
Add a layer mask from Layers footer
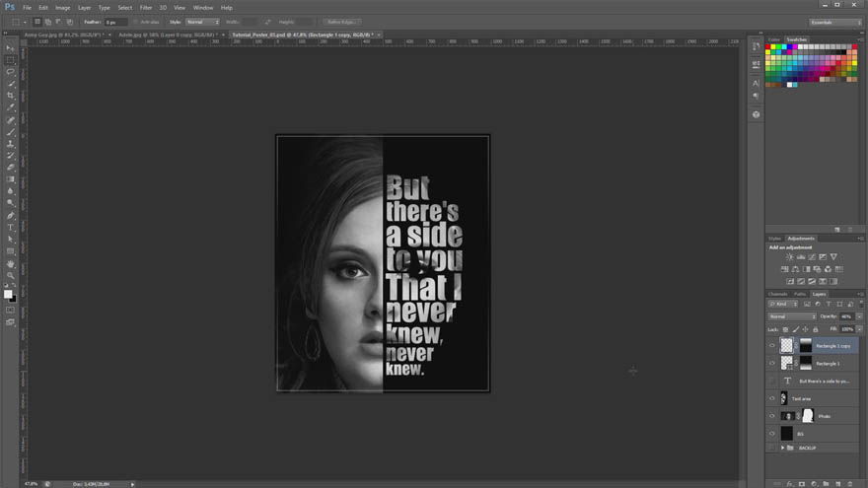coord(802,484)
